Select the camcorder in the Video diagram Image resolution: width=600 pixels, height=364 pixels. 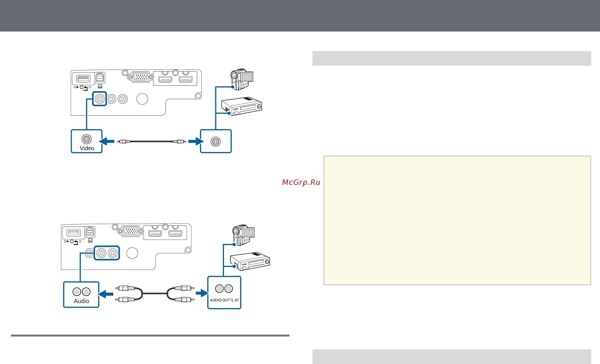[242, 79]
